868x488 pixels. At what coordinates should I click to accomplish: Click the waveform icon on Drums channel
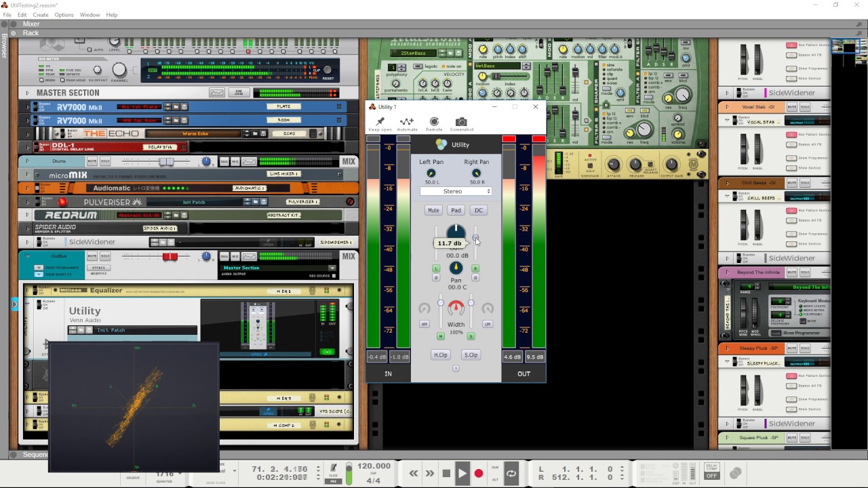click(x=250, y=161)
